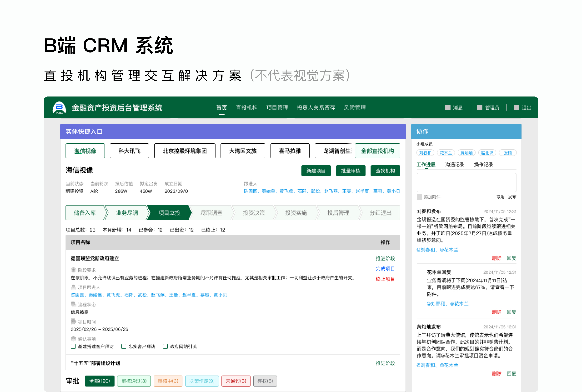This screenshot has height=392, width=582.
Task: Click the 退出 logout icon
Action: coord(516,107)
